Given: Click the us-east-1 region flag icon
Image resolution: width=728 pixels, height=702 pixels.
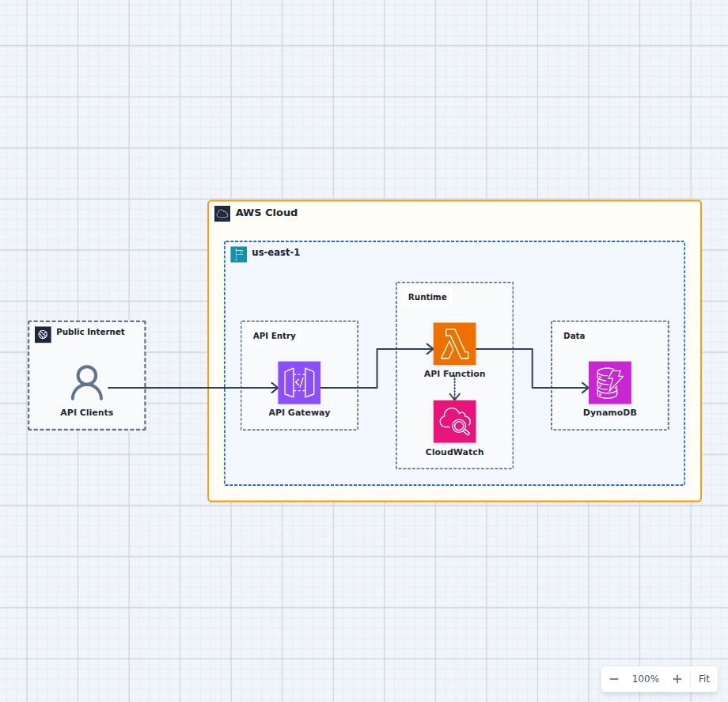Looking at the screenshot, I should pyautogui.click(x=239, y=254).
